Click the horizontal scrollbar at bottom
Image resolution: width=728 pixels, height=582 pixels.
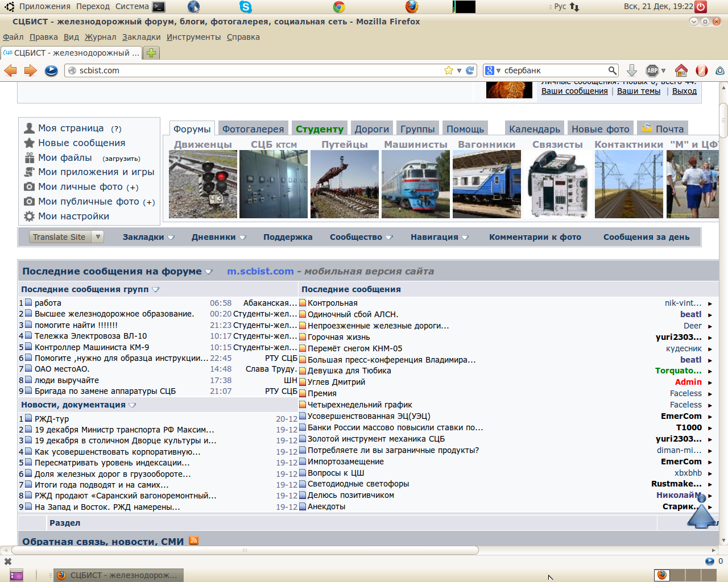(245, 550)
